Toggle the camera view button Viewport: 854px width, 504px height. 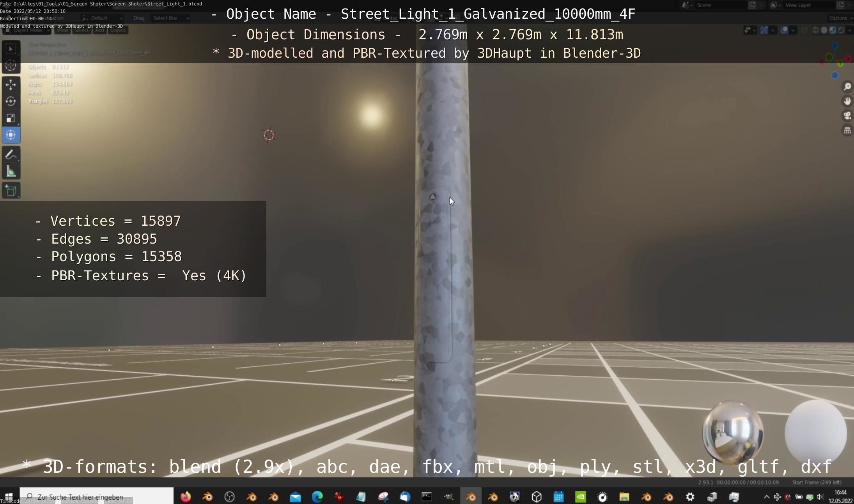[847, 116]
